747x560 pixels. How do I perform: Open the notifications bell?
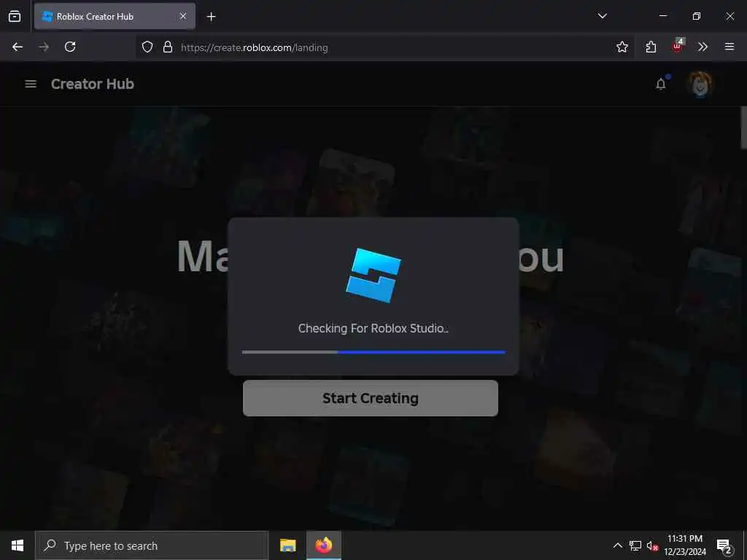[x=661, y=84]
